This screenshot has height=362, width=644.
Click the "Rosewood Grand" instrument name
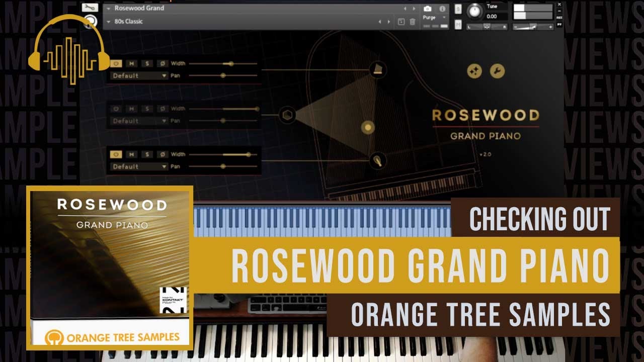(x=139, y=8)
